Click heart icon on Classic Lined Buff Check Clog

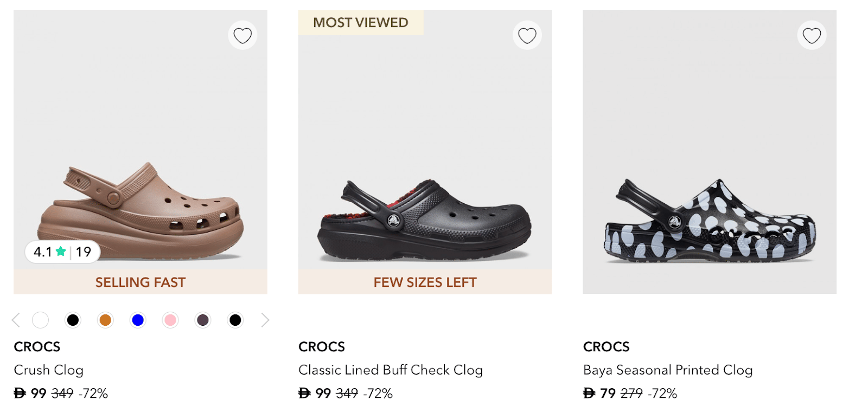coord(527,36)
